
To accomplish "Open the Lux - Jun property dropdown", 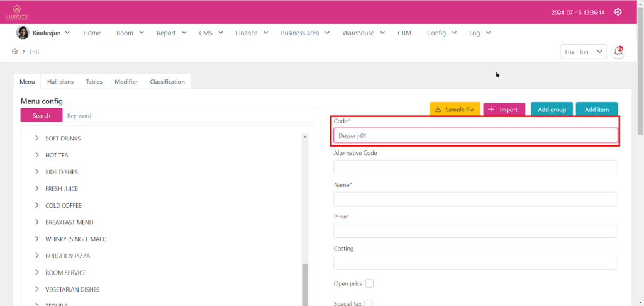I will point(583,52).
